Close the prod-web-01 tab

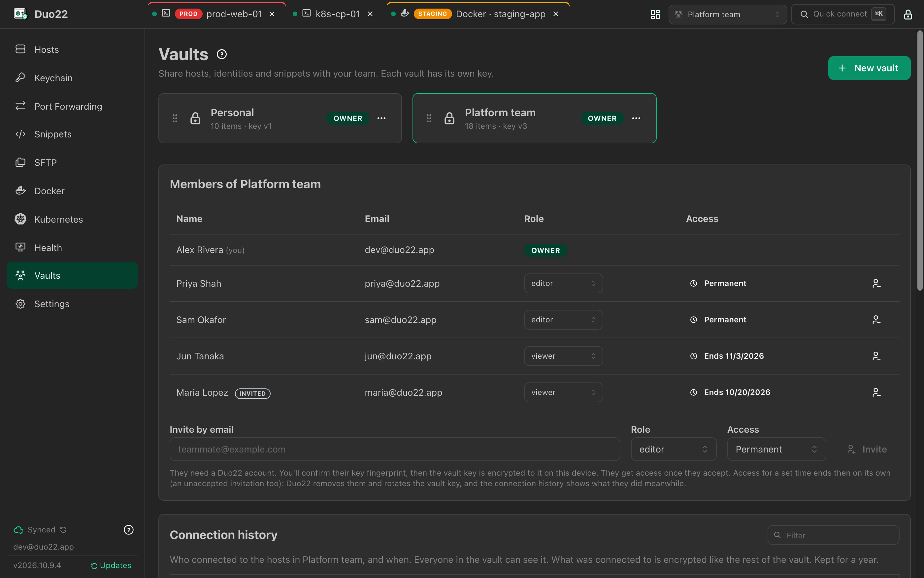point(272,14)
